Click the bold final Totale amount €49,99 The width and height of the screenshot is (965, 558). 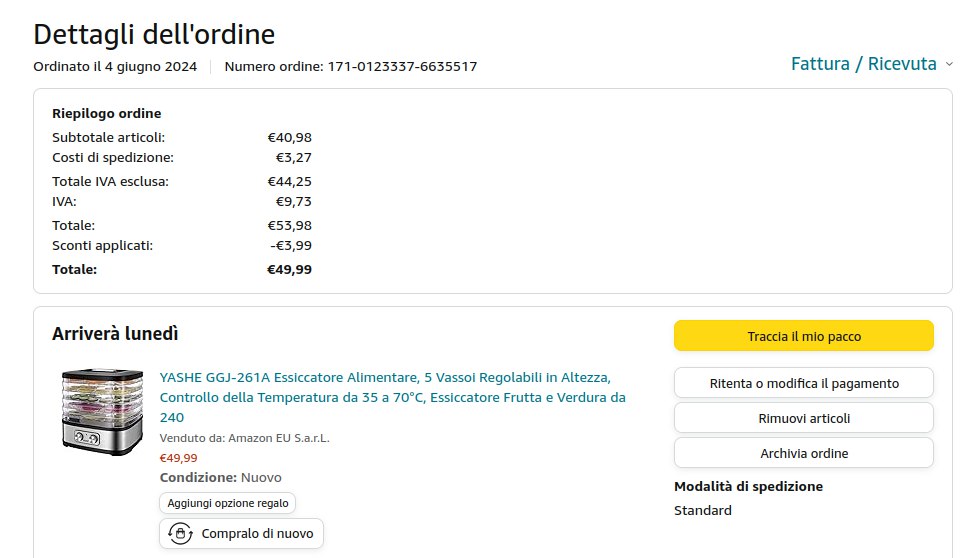[x=289, y=269]
